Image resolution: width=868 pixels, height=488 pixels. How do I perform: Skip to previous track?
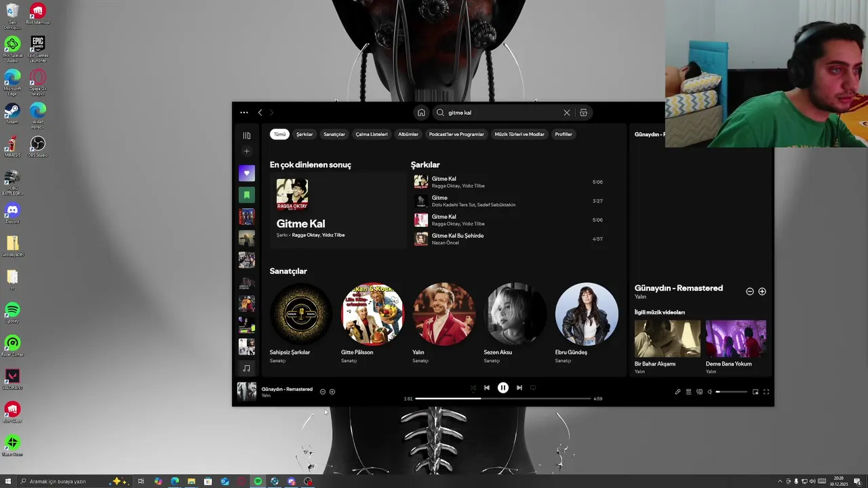[487, 388]
